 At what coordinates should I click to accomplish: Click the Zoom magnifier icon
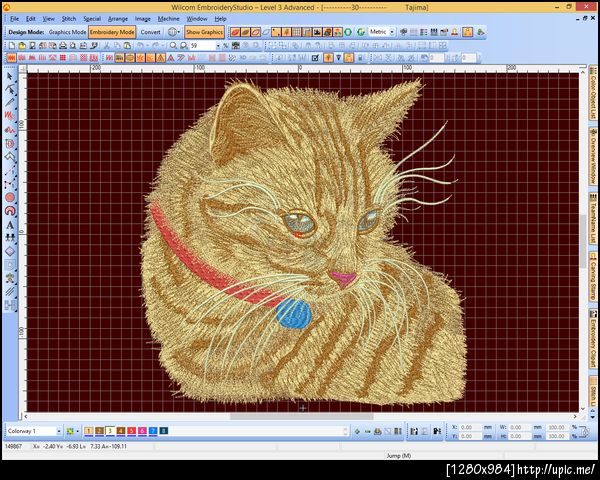click(x=173, y=46)
